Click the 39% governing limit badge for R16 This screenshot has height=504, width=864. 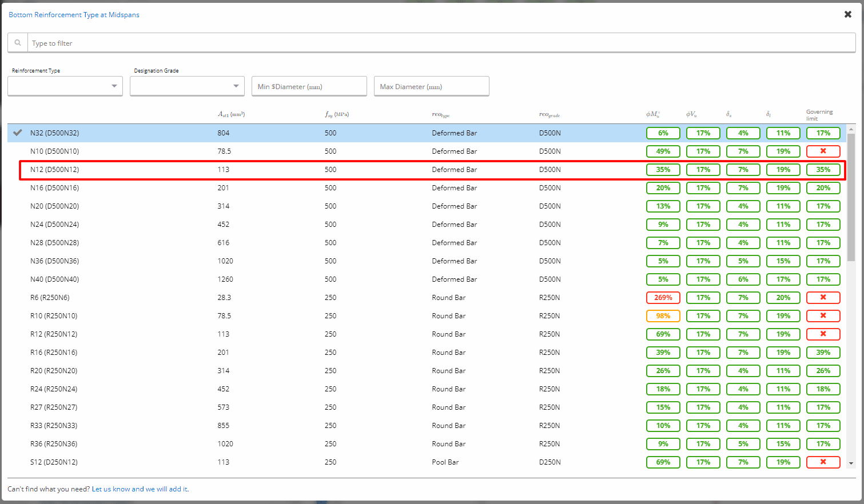click(x=823, y=353)
